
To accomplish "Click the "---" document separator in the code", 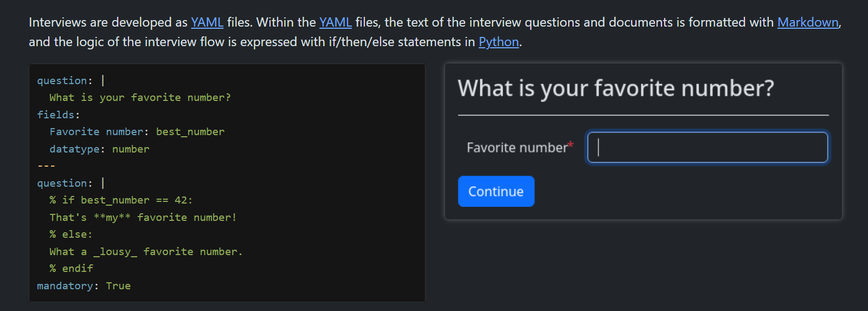I will (46, 166).
